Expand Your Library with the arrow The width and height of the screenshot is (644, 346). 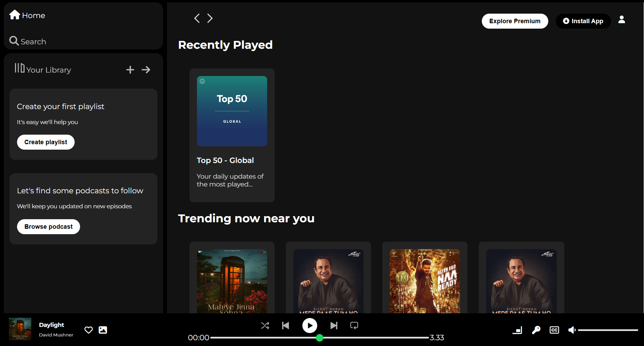tap(146, 70)
